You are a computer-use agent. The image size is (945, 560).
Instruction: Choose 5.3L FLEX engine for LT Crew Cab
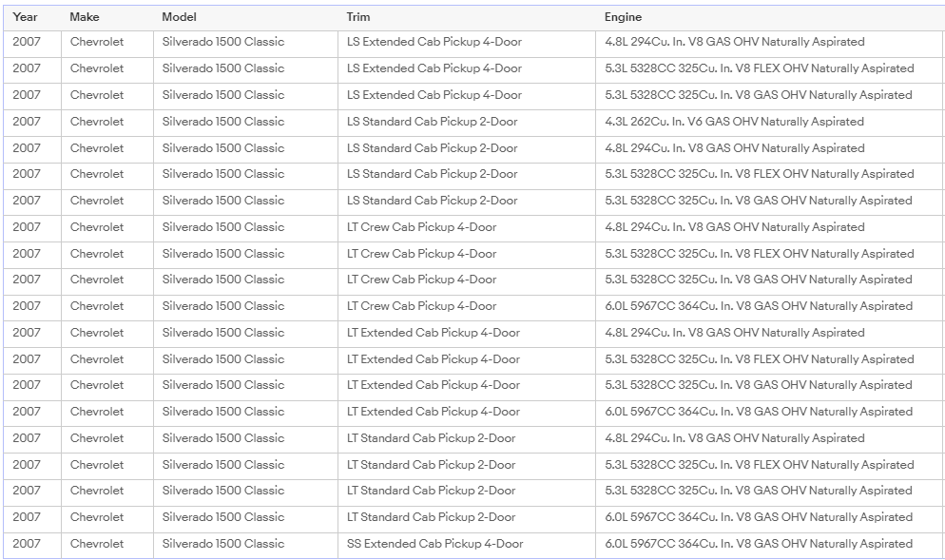click(759, 254)
